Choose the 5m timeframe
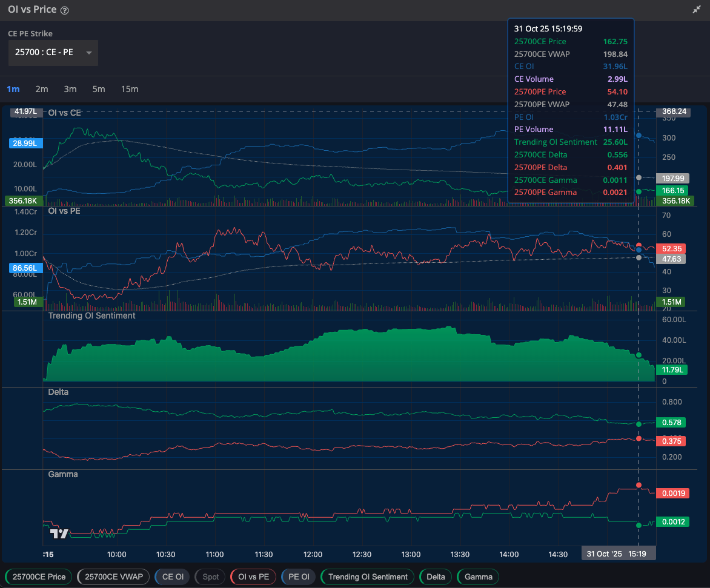This screenshot has width=710, height=588. point(99,89)
